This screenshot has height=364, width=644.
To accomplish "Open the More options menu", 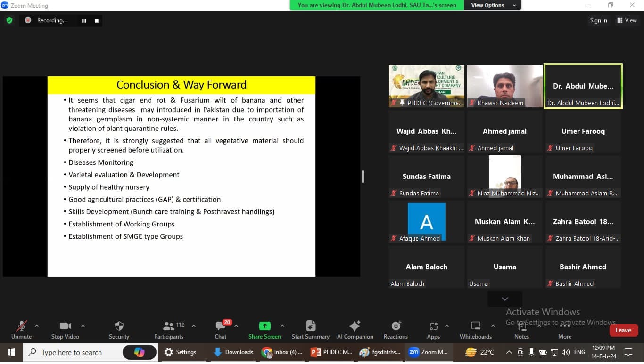I will pos(564,326).
